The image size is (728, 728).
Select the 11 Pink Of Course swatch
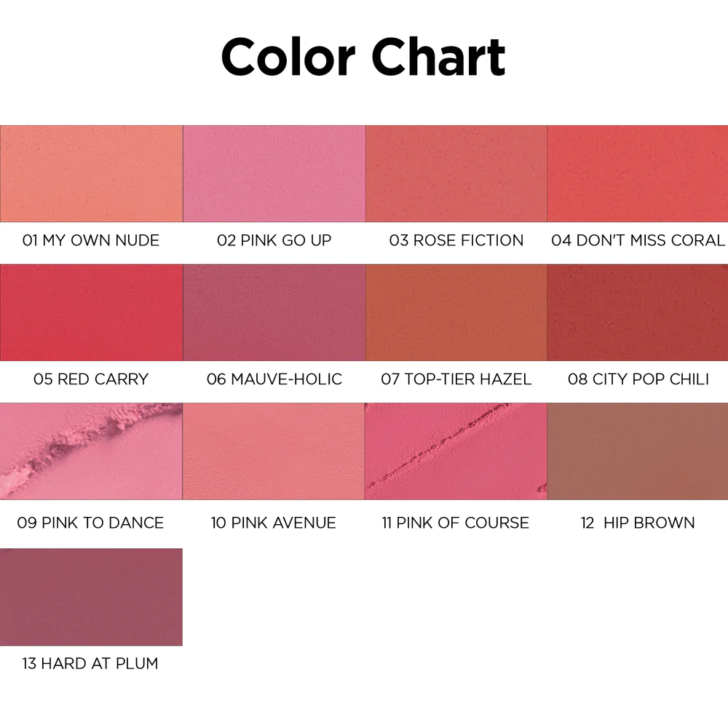[456, 451]
